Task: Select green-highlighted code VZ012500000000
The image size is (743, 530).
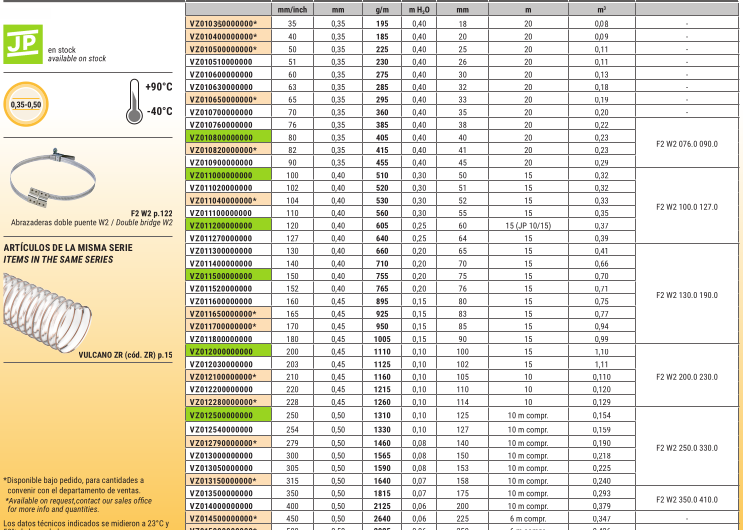Action: click(222, 415)
